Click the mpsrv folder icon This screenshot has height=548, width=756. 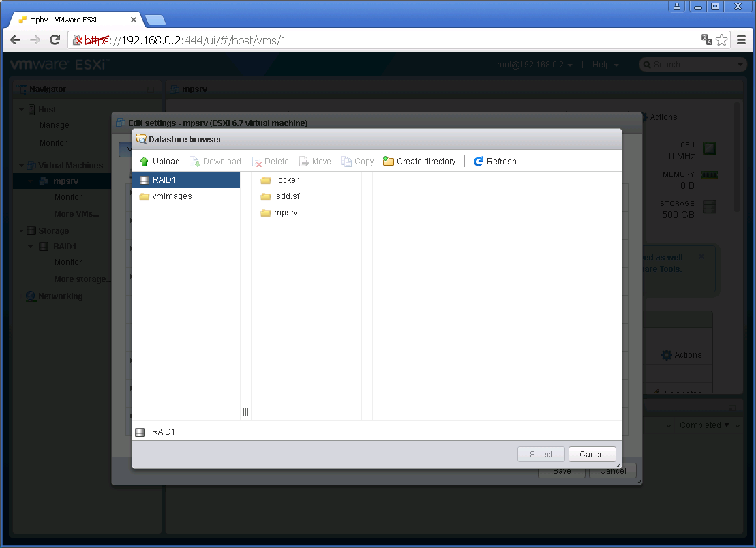point(266,213)
